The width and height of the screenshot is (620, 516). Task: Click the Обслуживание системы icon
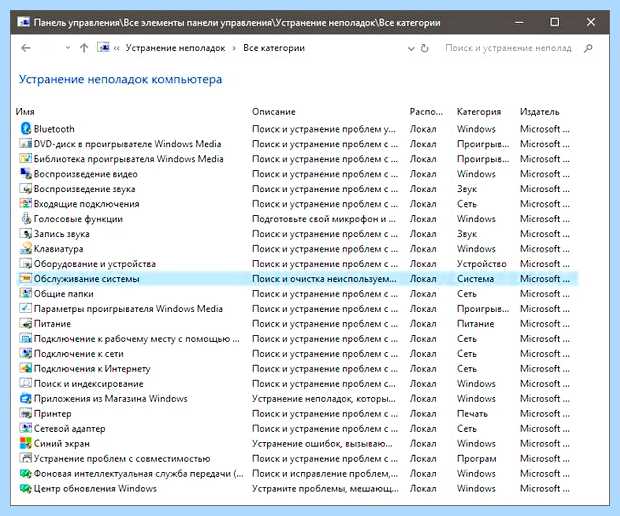tap(26, 278)
